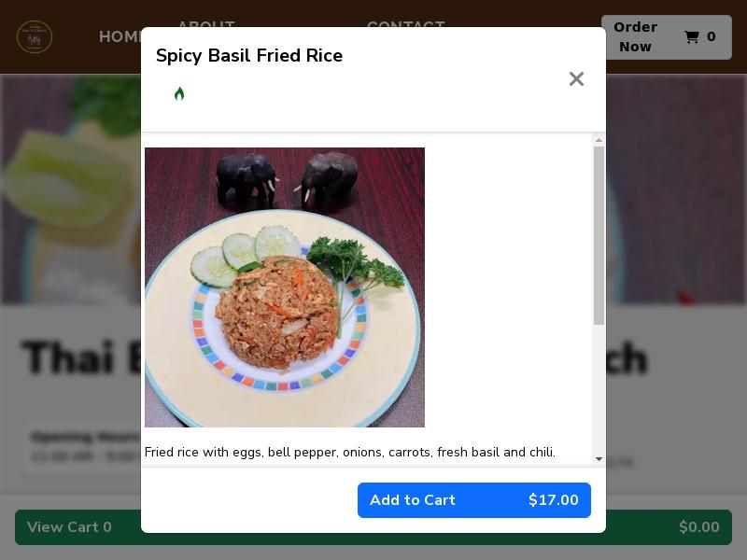Add the fried rice to cart
Screen dimensions: 747x560
click(474, 500)
